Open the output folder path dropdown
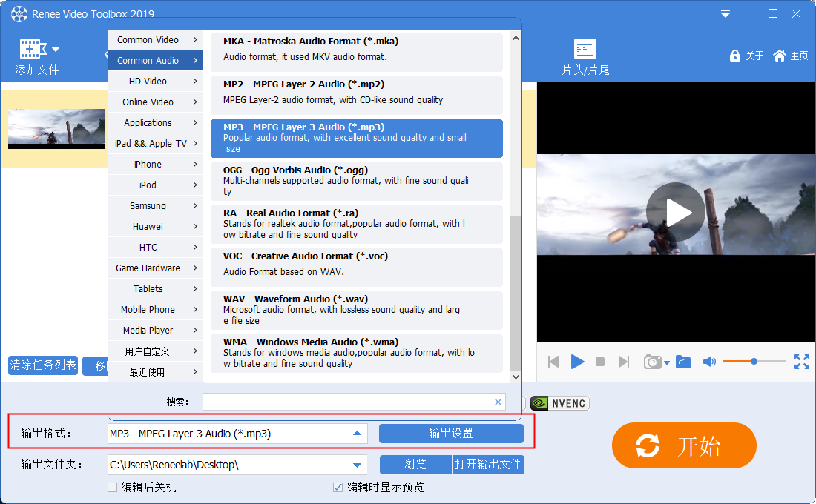 tap(357, 465)
